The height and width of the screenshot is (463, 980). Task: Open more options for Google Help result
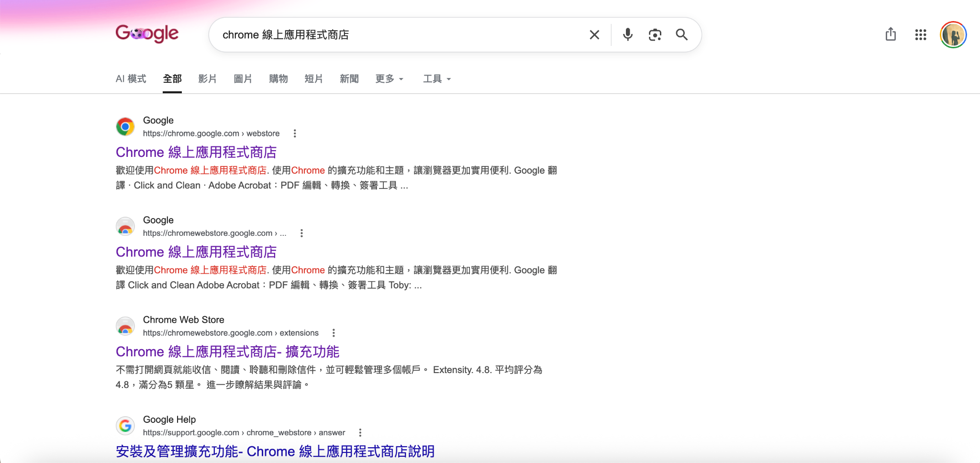[x=360, y=433]
